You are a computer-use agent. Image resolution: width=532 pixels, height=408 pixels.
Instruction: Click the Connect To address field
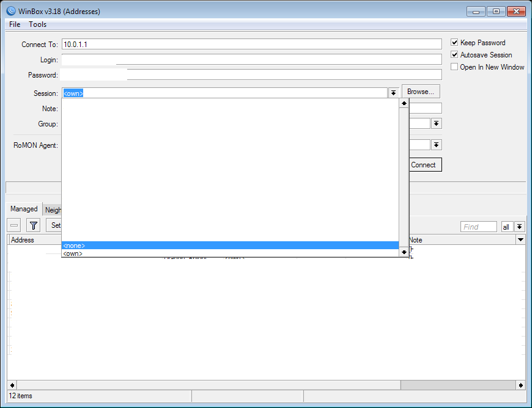point(252,44)
